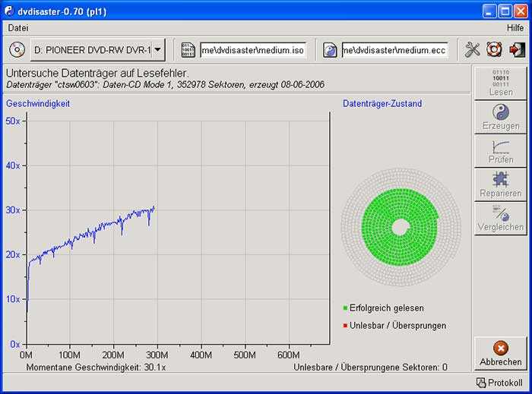
Task: Click the image file chooser icon
Action: coord(188,50)
